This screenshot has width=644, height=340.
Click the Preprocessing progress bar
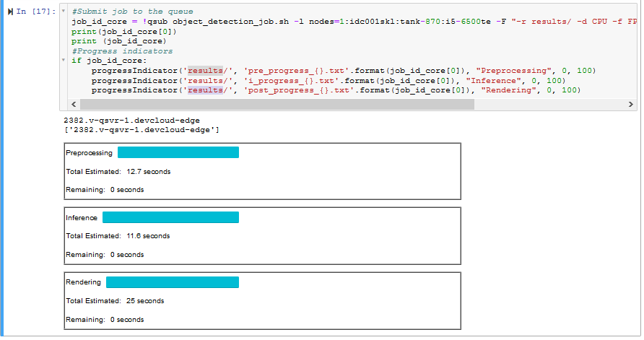pos(178,152)
